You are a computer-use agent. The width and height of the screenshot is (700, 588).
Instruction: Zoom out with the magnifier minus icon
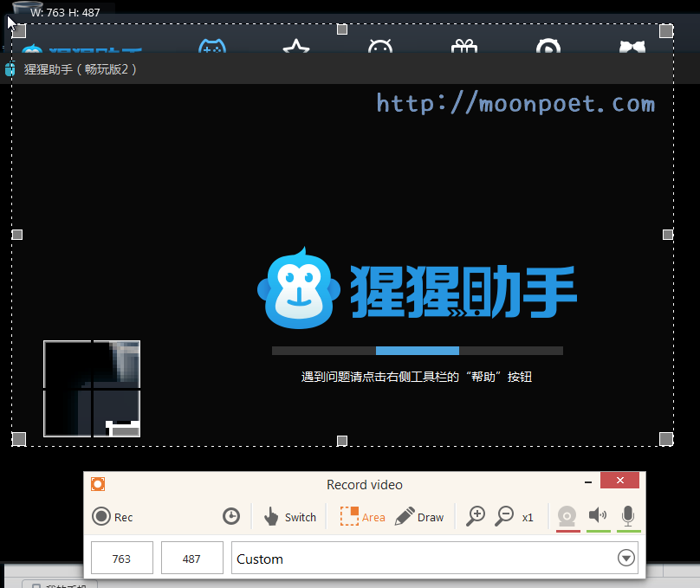point(504,517)
